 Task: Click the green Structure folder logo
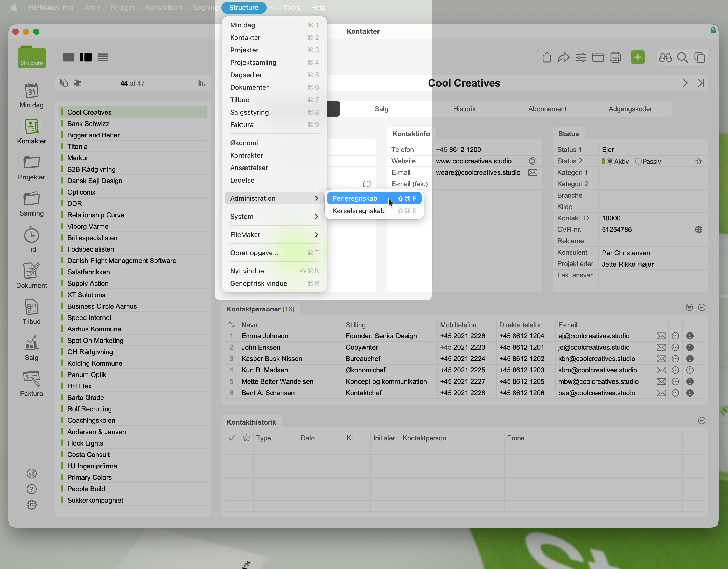(31, 57)
